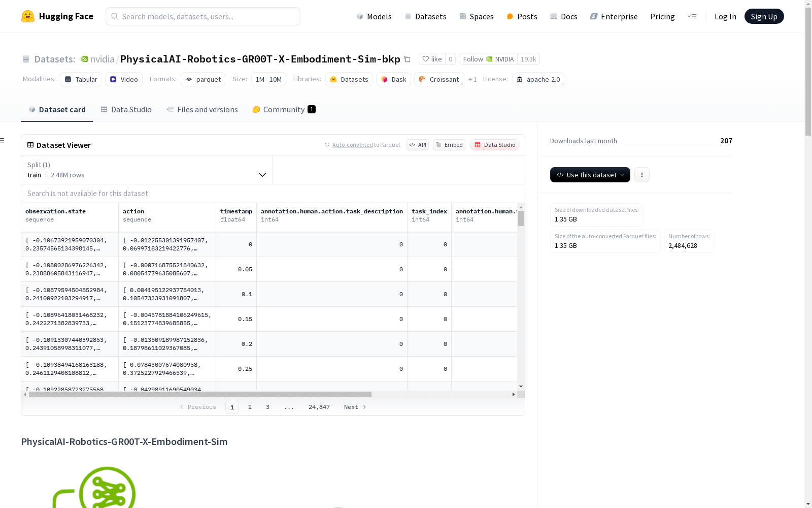Screen dimensions: 812x508
Task: Click the Hugging Face logo icon
Action: tap(28, 16)
